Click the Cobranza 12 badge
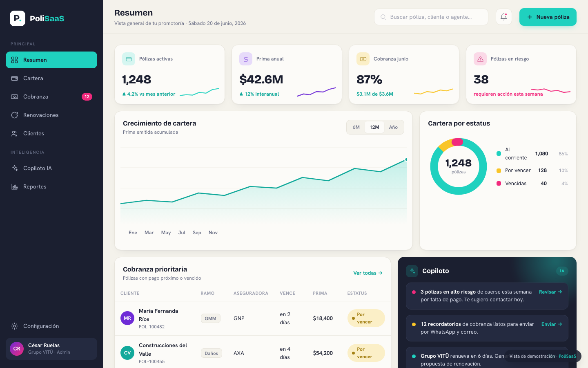This screenshot has height=368, width=588. point(87,96)
